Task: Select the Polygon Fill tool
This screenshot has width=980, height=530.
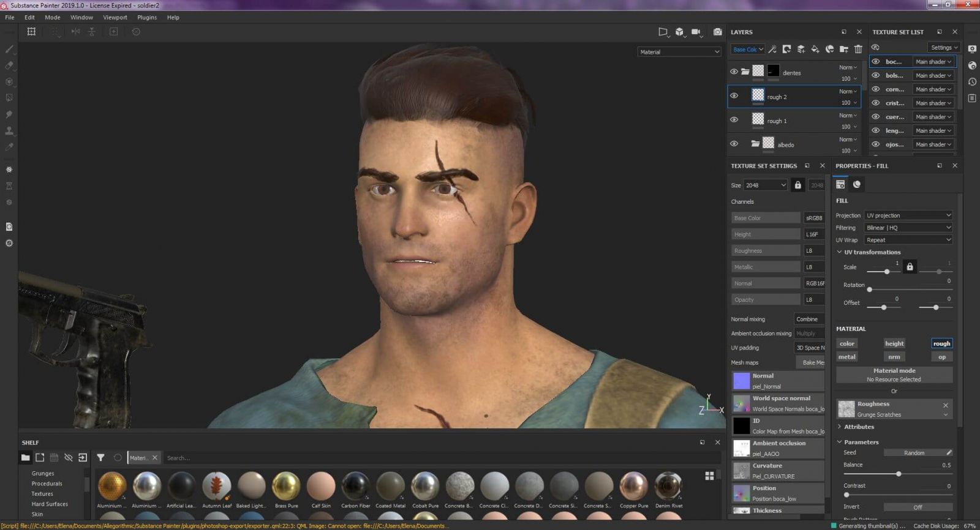Action: (x=9, y=98)
